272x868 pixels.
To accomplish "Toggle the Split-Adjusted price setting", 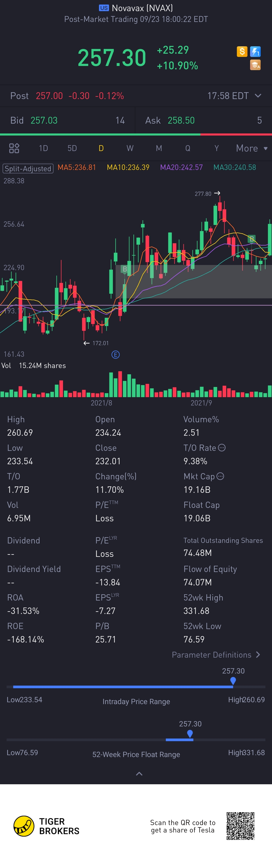I will (x=28, y=168).
